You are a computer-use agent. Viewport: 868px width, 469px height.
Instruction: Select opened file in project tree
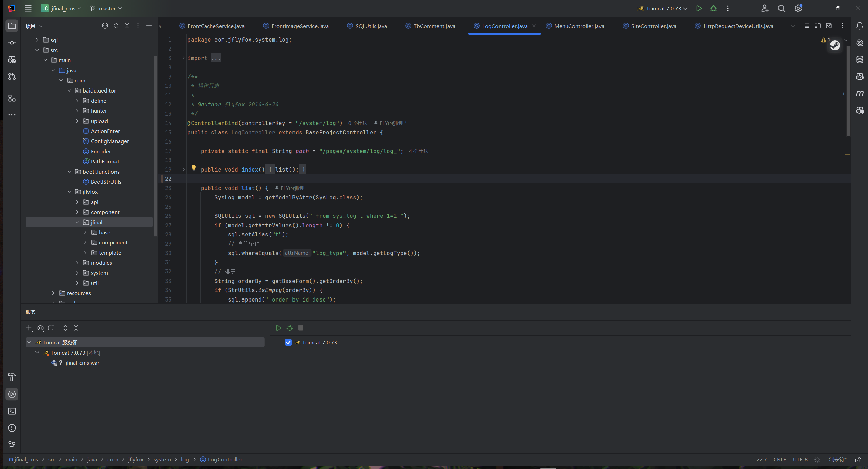[x=105, y=26]
